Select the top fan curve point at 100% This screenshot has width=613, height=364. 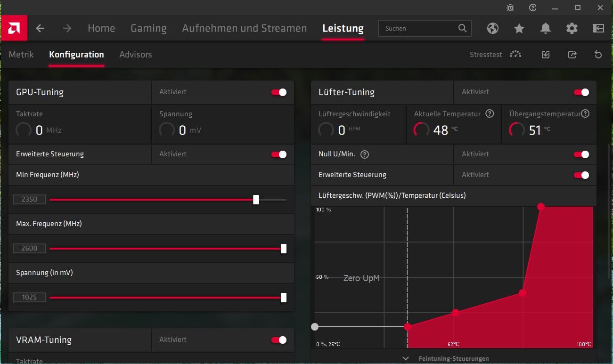(541, 206)
